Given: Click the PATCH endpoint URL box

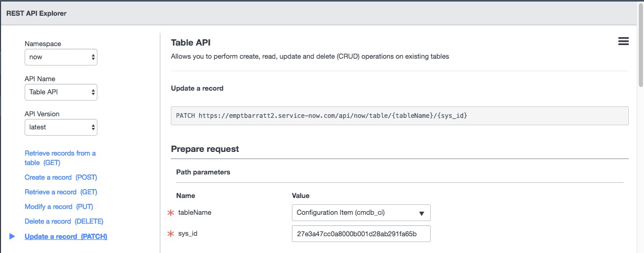Looking at the screenshot, I should [x=399, y=116].
